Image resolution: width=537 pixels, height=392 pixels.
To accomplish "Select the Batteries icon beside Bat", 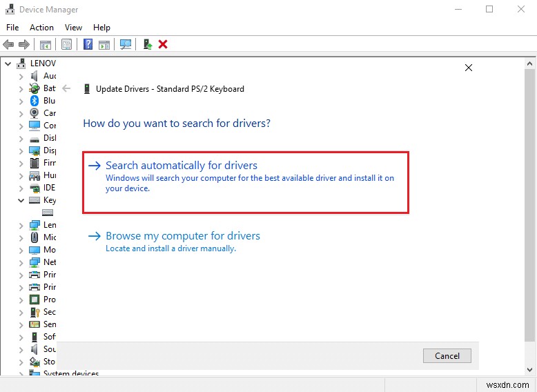I will 35,88.
